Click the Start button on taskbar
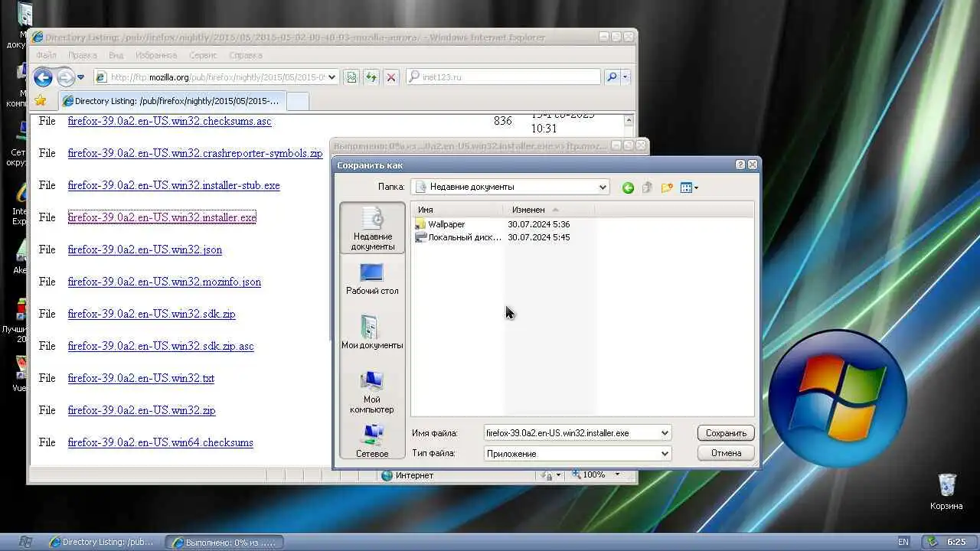 tap(25, 542)
